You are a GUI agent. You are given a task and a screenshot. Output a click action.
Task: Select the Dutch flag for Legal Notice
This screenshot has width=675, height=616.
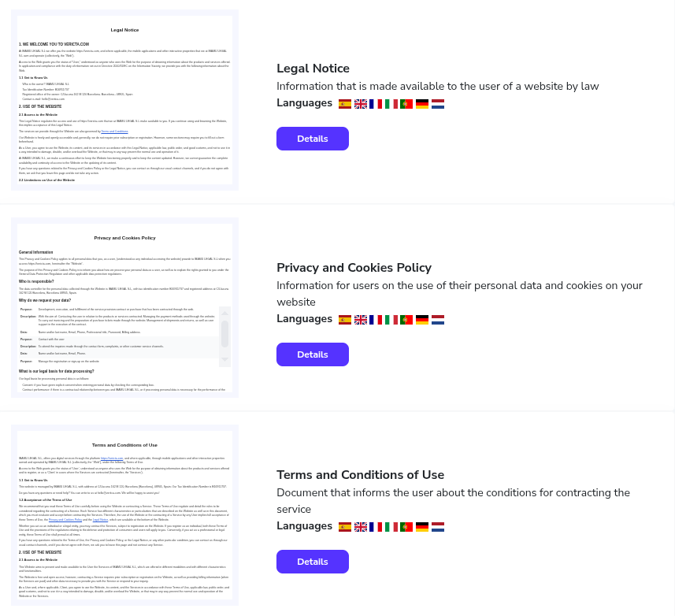click(438, 103)
